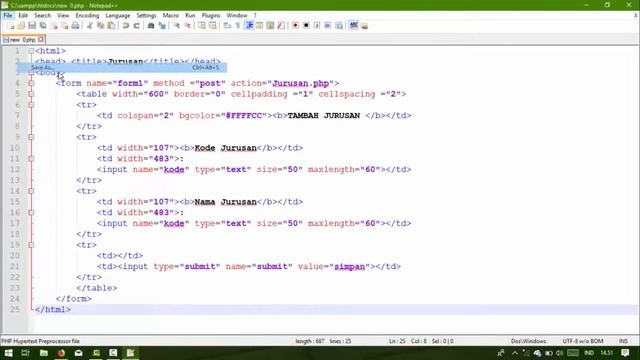Collapse the fold marker on line 11
This screenshot has width=640, height=360.
coord(31,159)
